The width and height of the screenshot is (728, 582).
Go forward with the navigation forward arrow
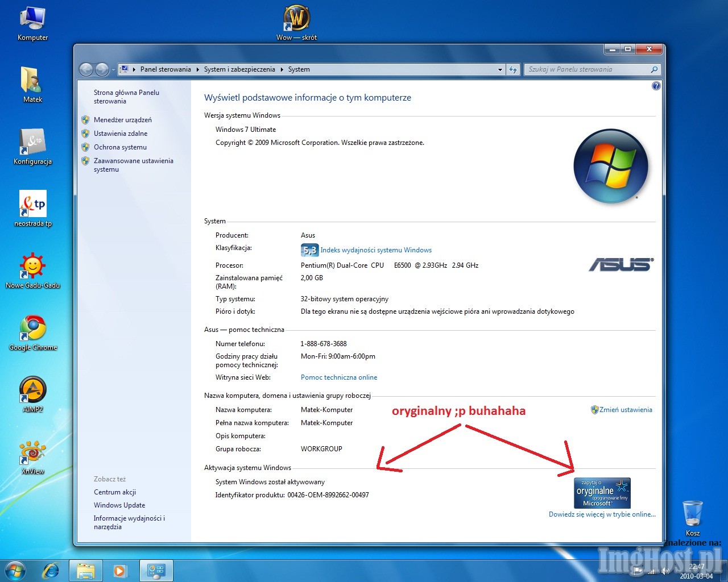(102, 69)
